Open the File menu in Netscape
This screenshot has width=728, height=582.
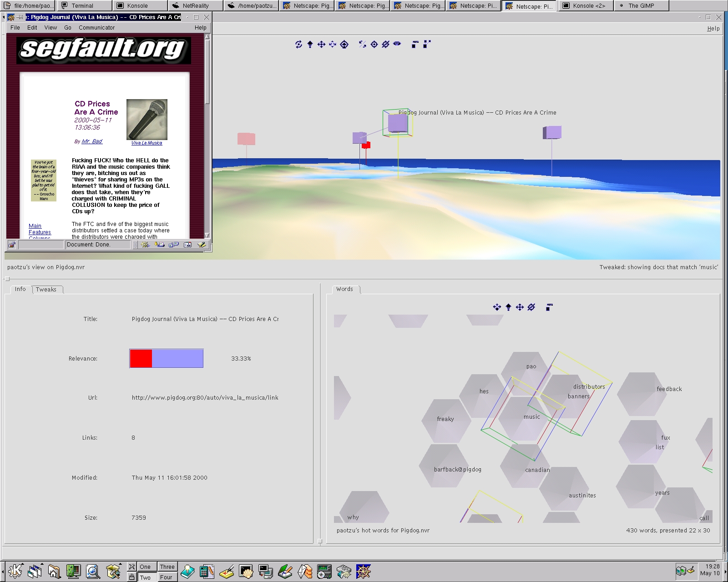pos(15,28)
